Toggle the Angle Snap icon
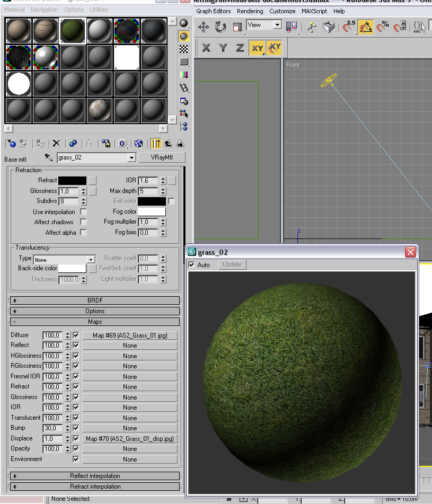 pyautogui.click(x=366, y=27)
